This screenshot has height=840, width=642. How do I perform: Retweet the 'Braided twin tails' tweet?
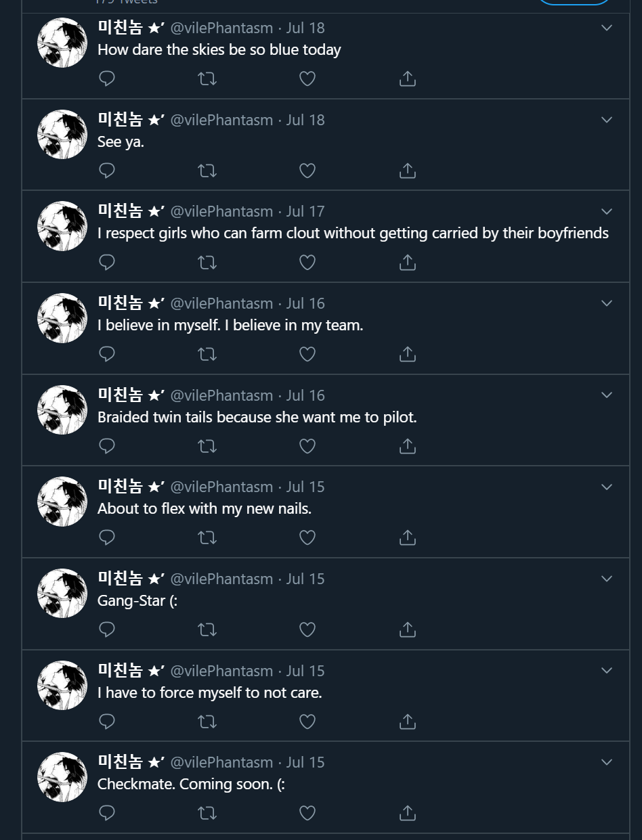207,446
